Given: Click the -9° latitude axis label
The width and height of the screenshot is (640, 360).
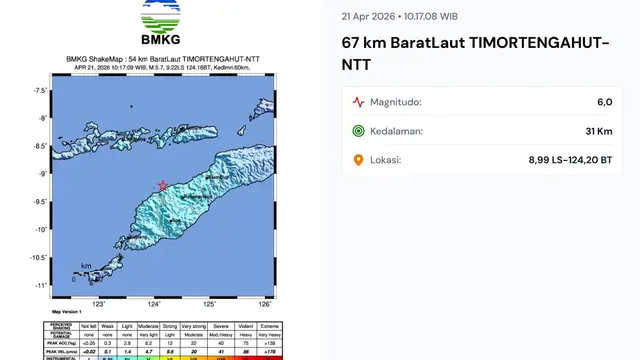Looking at the screenshot, I should [x=43, y=174].
